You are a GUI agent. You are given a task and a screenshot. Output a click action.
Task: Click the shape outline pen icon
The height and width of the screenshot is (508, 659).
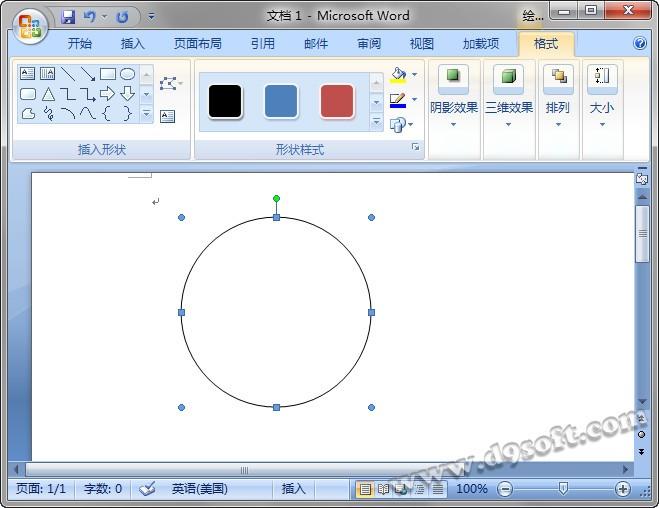(x=398, y=100)
